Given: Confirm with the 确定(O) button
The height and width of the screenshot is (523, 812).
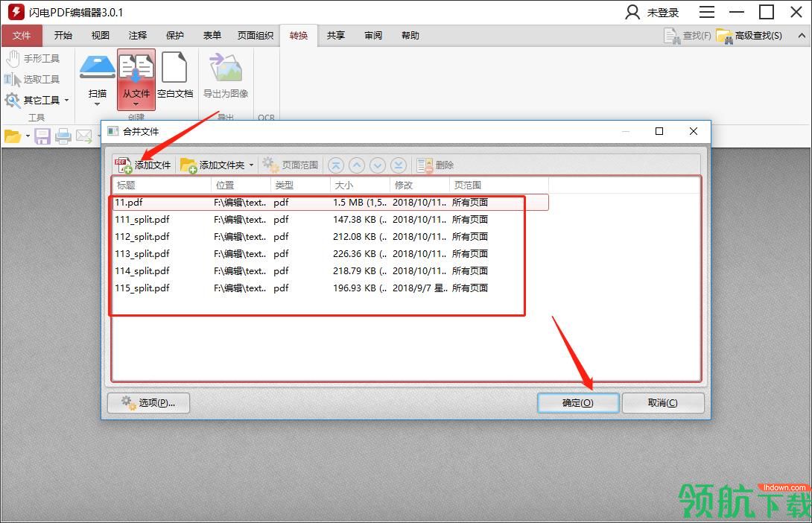Looking at the screenshot, I should 578,403.
